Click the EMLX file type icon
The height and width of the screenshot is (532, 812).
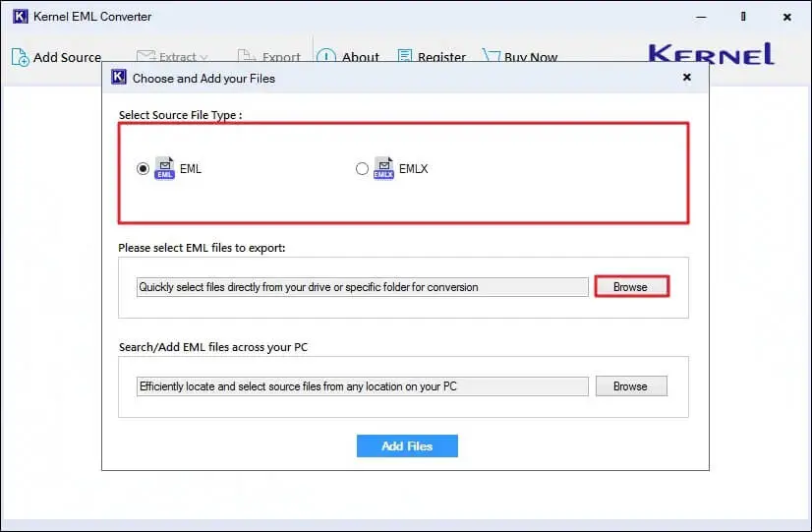click(383, 168)
